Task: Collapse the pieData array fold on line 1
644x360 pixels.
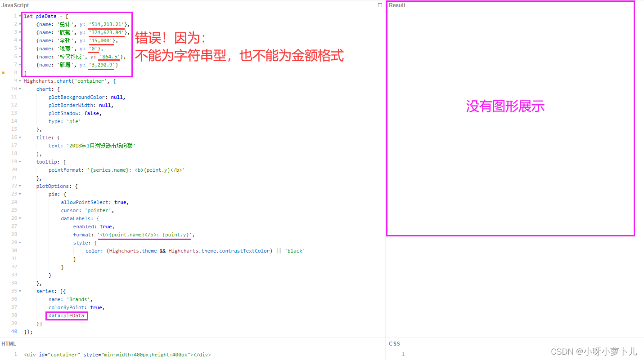Action: tap(20, 16)
